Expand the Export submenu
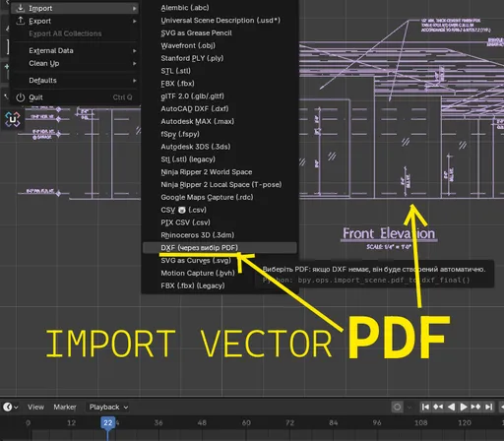The height and width of the screenshot is (441, 504). tap(76, 21)
